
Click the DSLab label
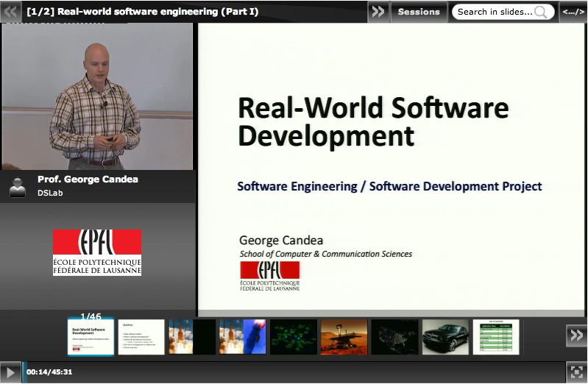coord(50,193)
